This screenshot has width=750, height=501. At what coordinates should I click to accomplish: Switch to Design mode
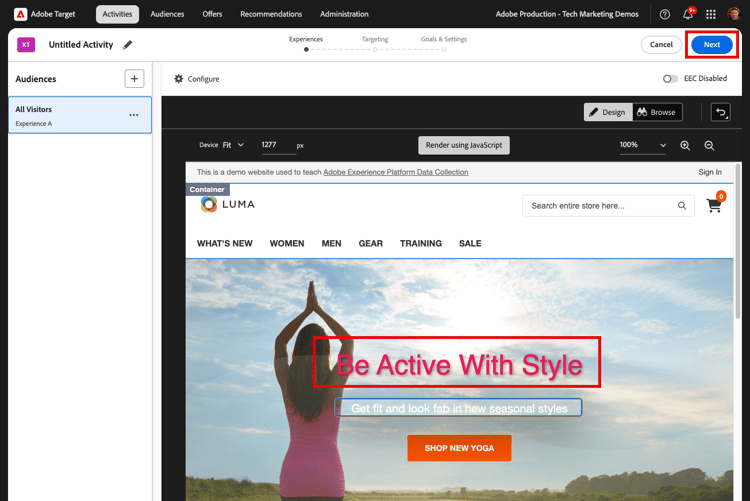pos(608,112)
